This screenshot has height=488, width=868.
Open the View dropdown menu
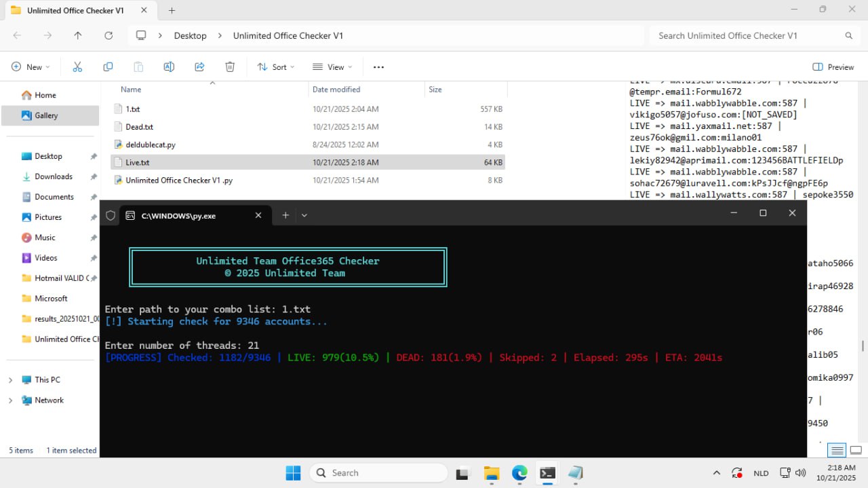[332, 67]
